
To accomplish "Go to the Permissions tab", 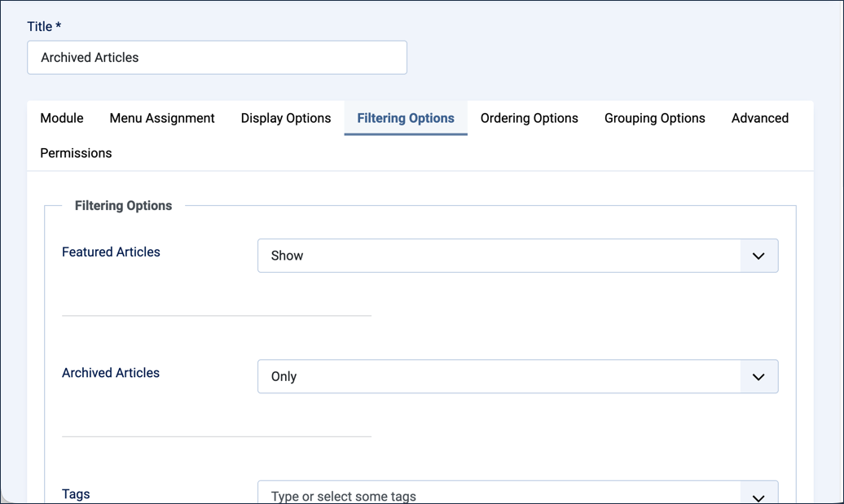I will pos(76,153).
